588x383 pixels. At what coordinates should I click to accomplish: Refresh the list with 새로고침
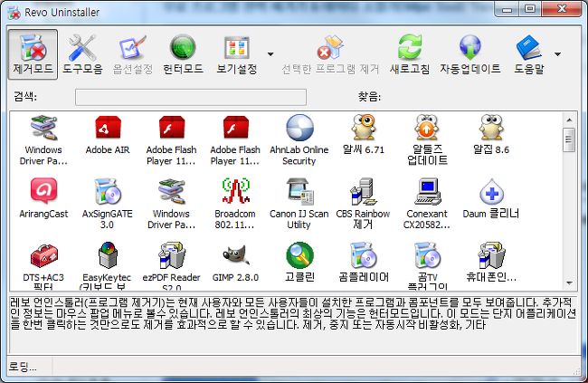click(410, 54)
